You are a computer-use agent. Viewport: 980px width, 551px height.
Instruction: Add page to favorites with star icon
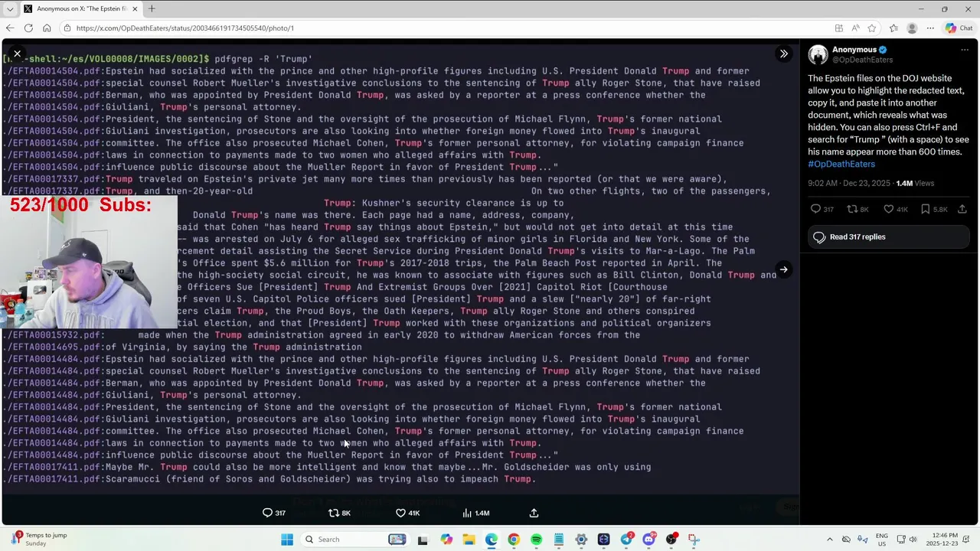(x=871, y=28)
